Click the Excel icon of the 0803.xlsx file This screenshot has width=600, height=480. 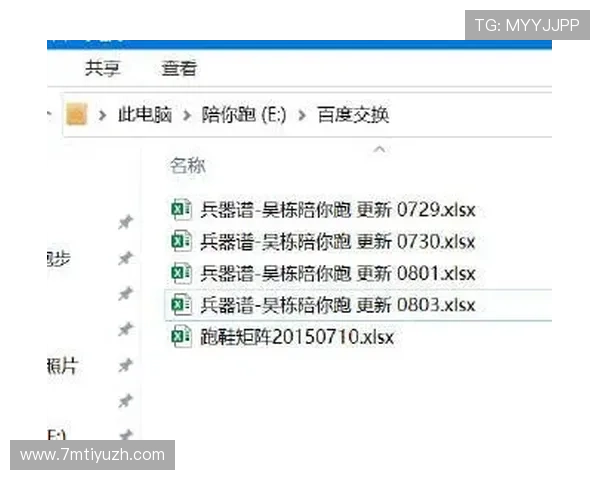pos(181,305)
